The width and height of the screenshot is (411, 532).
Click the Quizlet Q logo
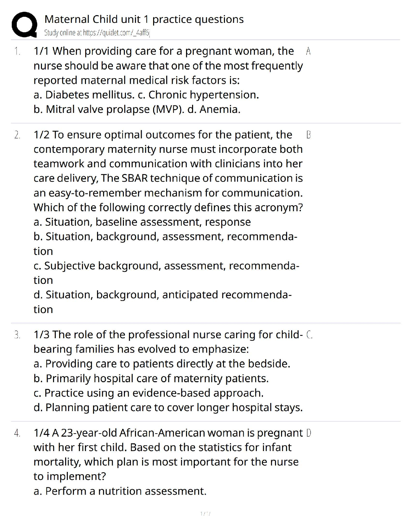pyautogui.click(x=24, y=24)
